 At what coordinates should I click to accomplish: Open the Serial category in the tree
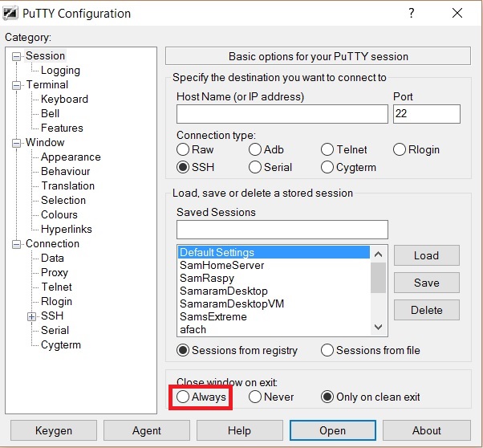tap(55, 330)
